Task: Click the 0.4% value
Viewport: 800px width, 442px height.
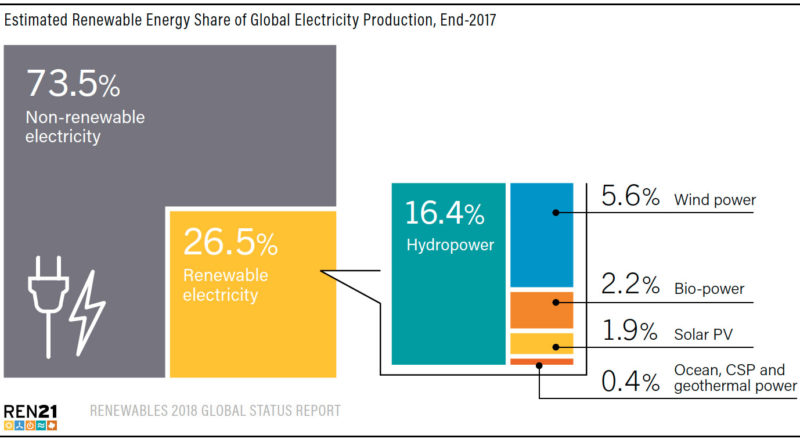Action: (630, 381)
